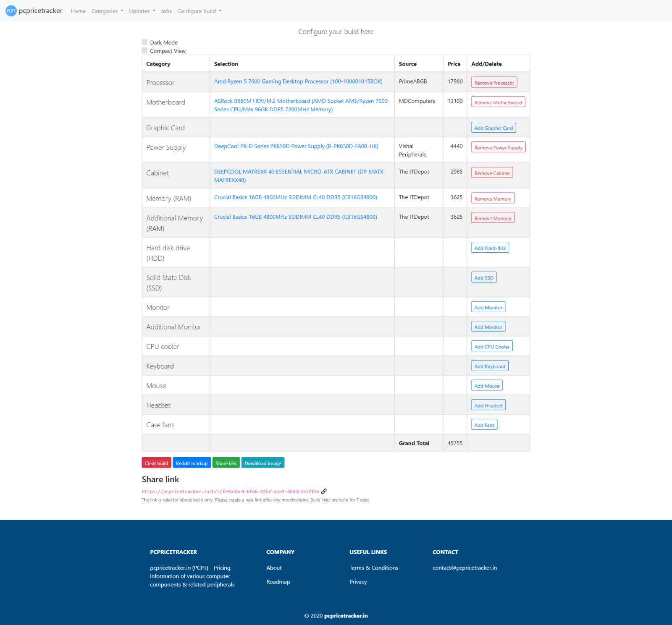Screen dimensions: 672x625
Task: Remove the Processor from build
Action: (x=494, y=83)
